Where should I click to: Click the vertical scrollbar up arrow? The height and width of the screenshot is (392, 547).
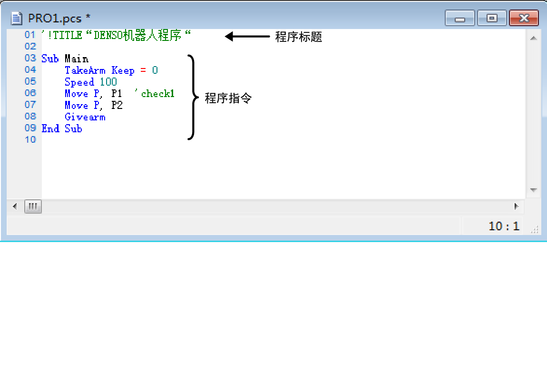click(533, 39)
